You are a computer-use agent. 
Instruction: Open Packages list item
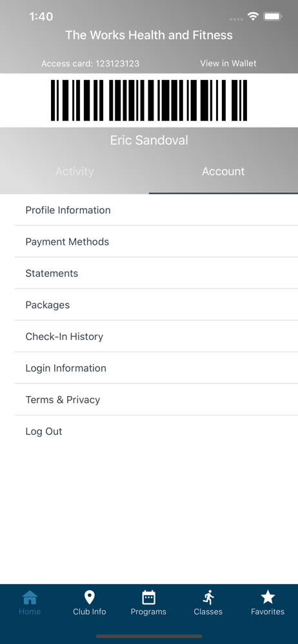click(x=156, y=305)
